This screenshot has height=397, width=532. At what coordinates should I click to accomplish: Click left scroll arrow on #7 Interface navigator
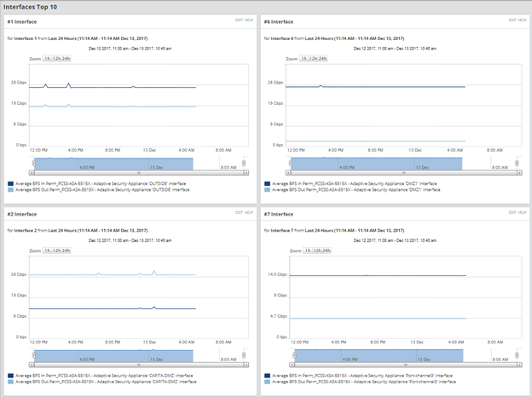click(292, 365)
